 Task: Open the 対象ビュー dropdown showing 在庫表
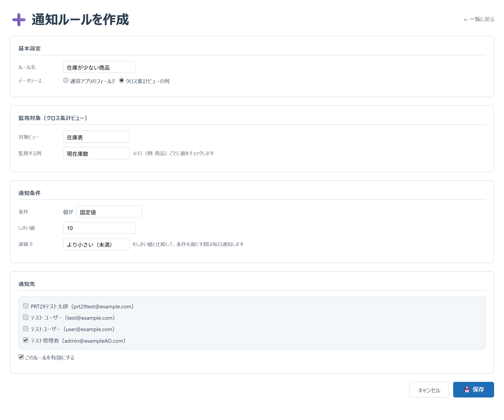click(96, 137)
